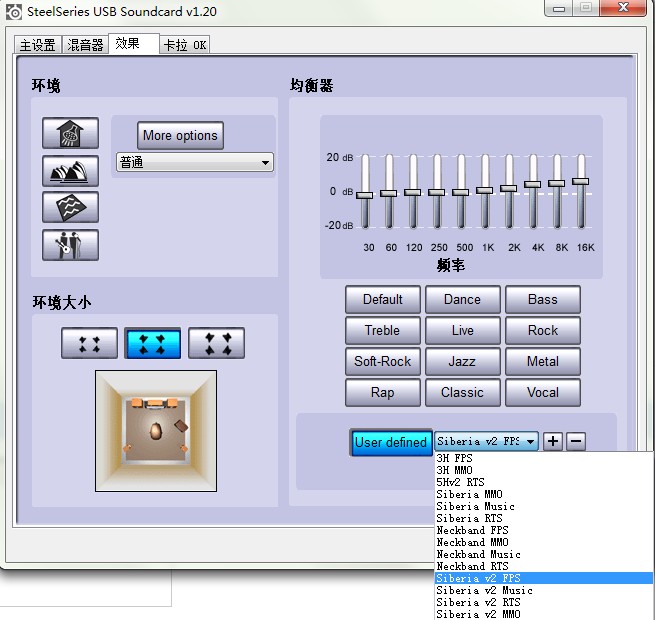The image size is (655, 620).
Task: Choose Neckband Music from preset list
Action: (x=544, y=554)
